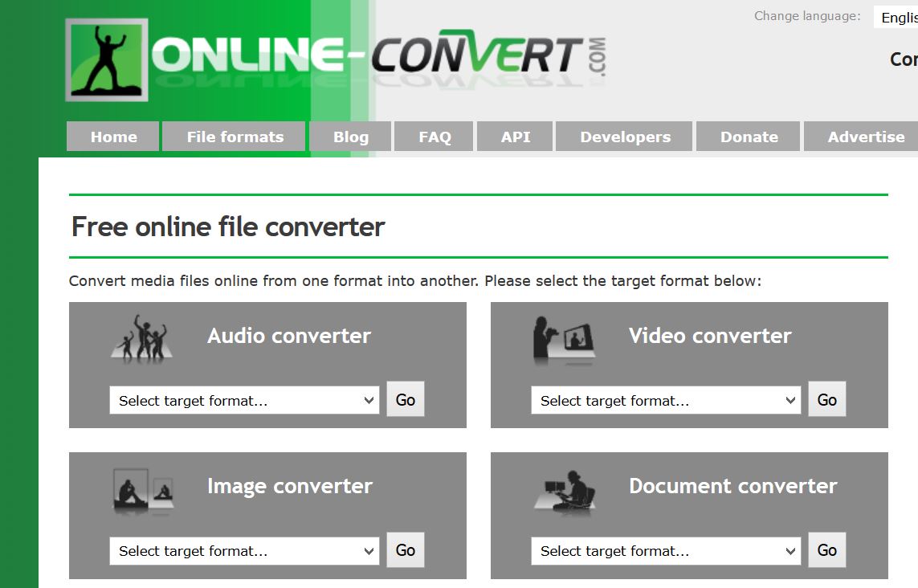Open the Change language dropdown
The image size is (918, 588).
(896, 17)
